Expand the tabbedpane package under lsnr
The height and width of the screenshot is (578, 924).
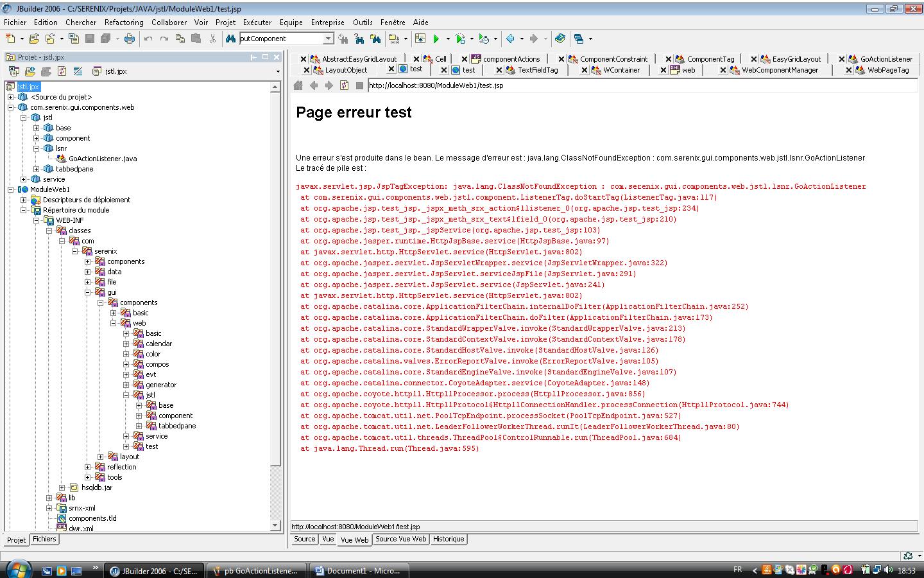tap(36, 169)
